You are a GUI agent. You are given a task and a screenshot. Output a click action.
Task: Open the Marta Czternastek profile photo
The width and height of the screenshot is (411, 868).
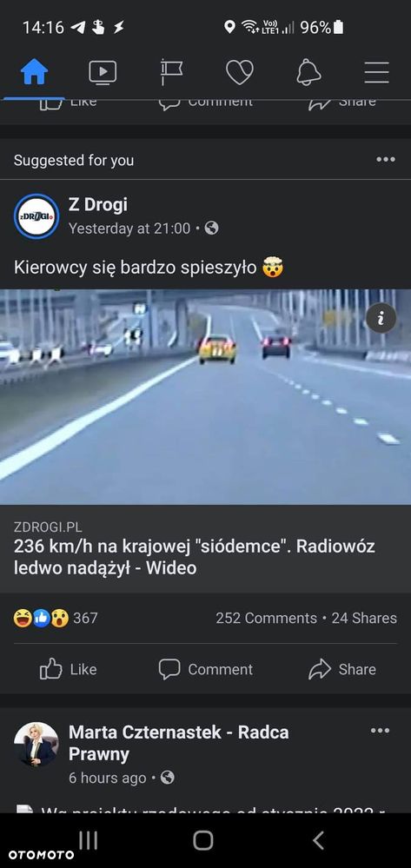coord(36,744)
